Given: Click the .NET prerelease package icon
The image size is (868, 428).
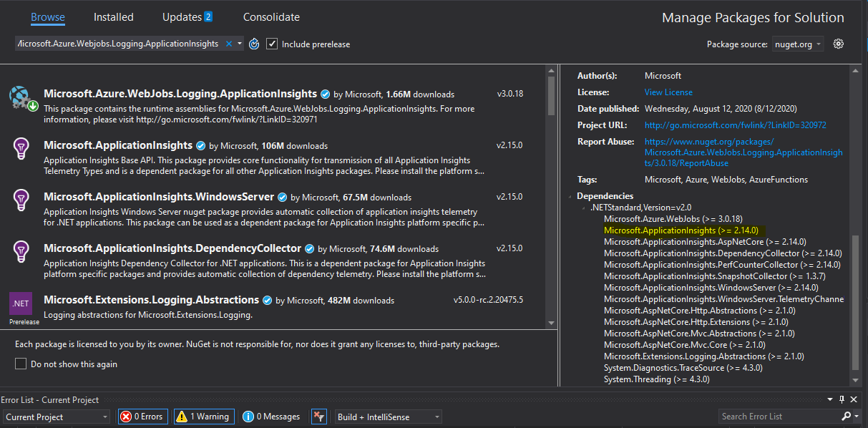Looking at the screenshot, I should [21, 303].
